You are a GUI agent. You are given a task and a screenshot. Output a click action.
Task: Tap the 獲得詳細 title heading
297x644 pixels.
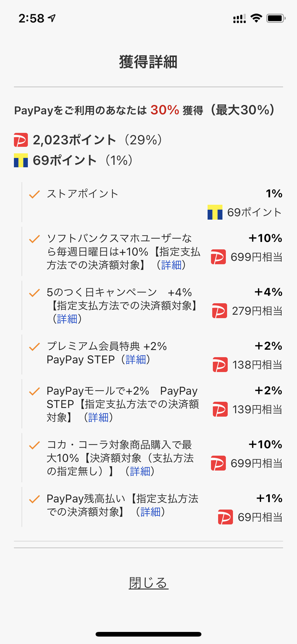148,62
